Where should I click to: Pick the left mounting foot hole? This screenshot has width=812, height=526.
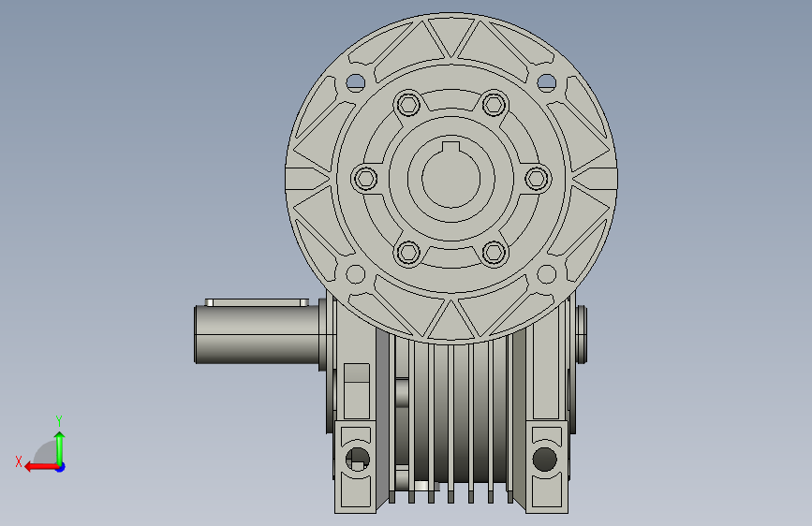coord(358,460)
